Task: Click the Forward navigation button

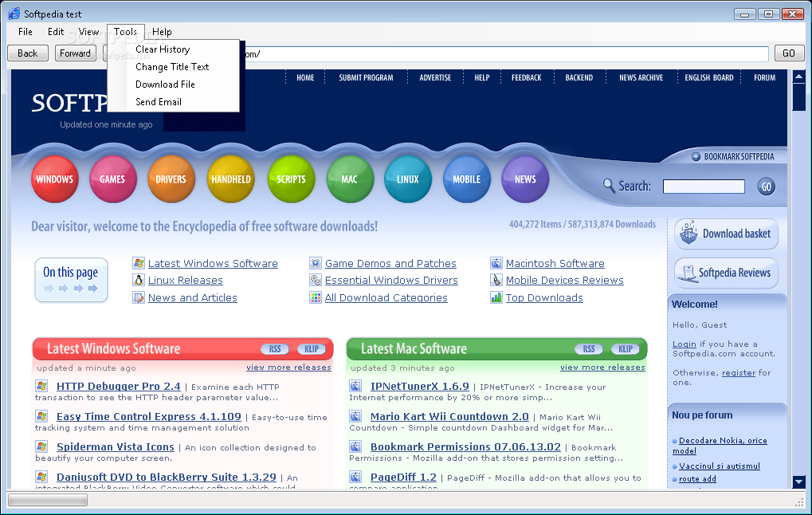Action: [x=75, y=53]
